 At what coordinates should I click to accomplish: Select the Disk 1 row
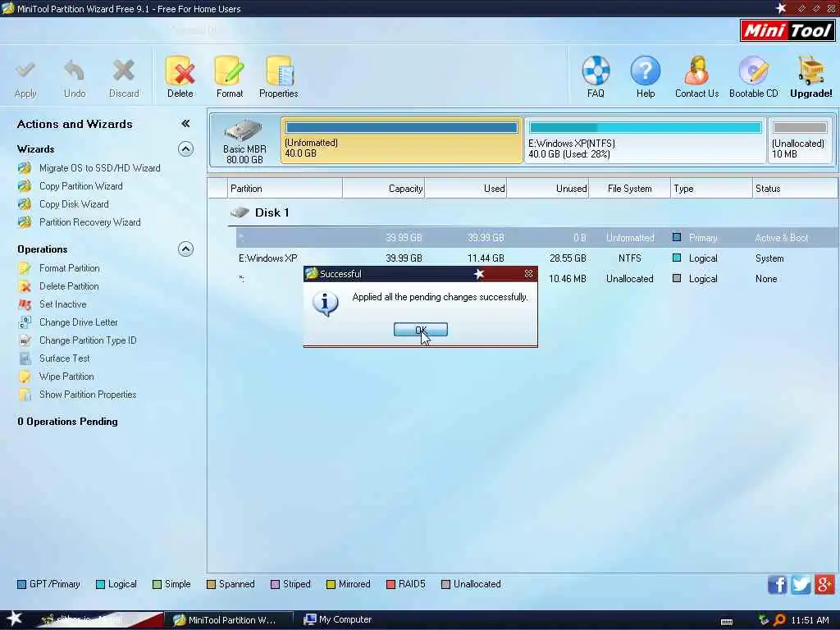click(x=532, y=212)
